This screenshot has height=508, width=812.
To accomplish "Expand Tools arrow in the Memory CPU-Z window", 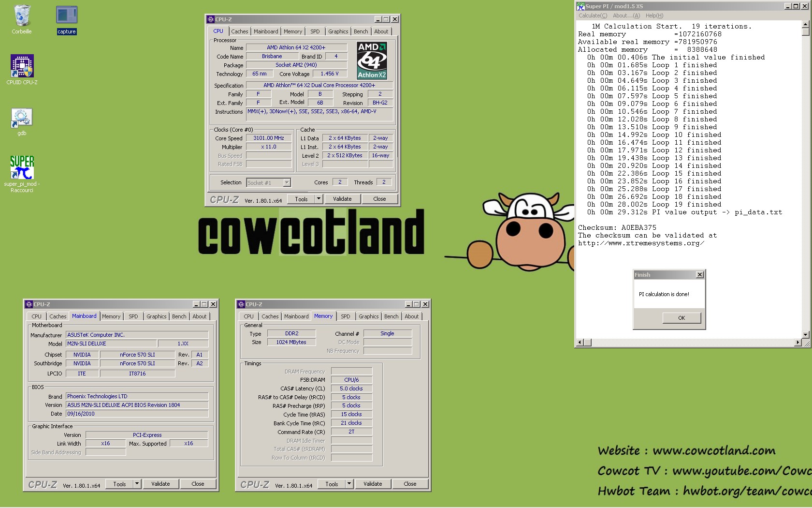I will [x=349, y=484].
